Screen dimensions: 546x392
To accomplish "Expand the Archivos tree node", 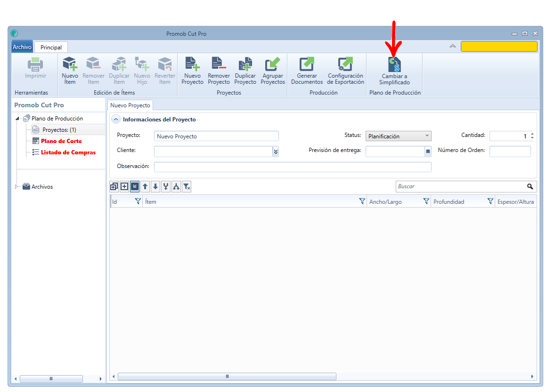I will click(x=16, y=187).
